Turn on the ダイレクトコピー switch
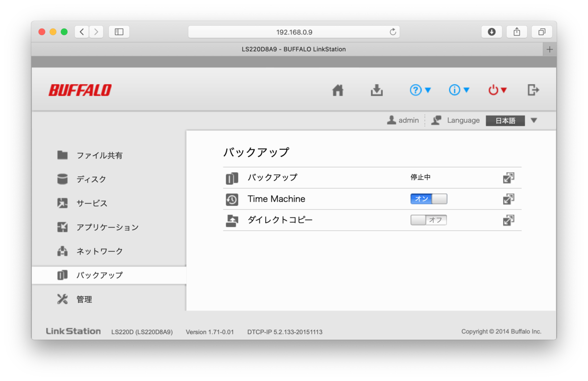588x381 pixels. (x=429, y=220)
